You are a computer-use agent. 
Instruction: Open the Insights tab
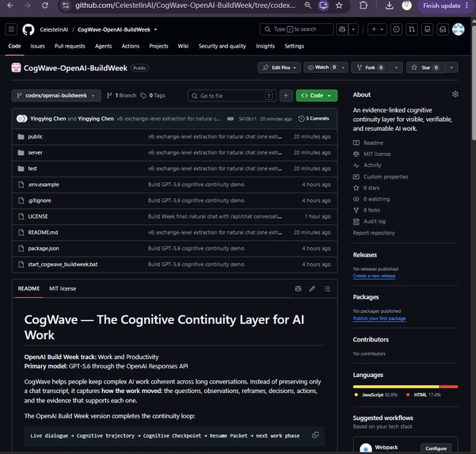coord(265,46)
